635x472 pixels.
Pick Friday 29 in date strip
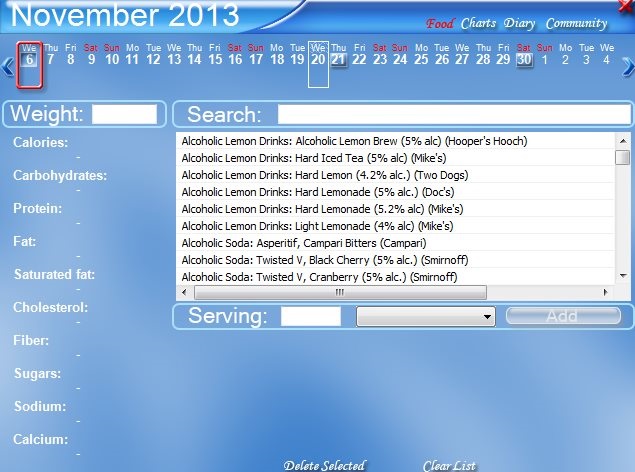point(503,55)
